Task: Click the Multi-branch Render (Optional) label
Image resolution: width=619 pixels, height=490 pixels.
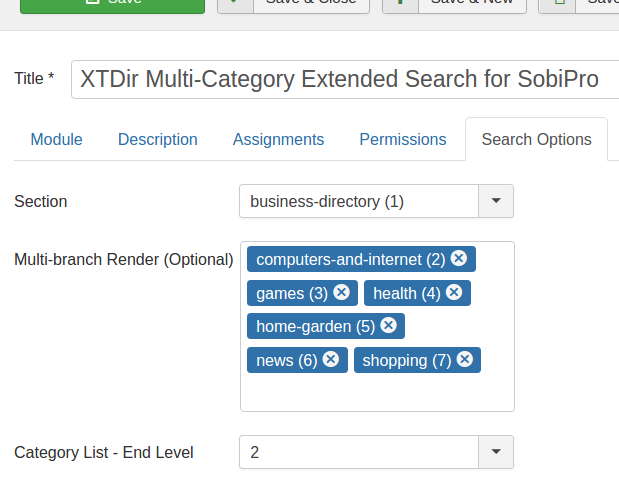Action: [124, 260]
